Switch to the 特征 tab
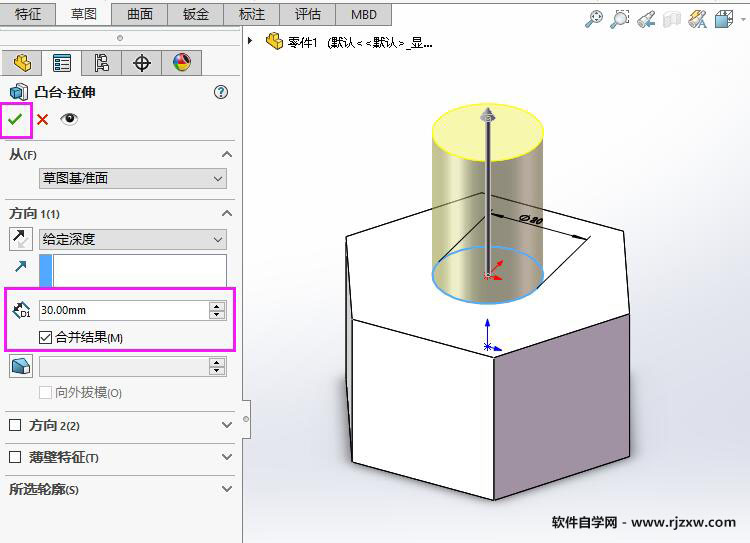The image size is (750, 543). [28, 14]
